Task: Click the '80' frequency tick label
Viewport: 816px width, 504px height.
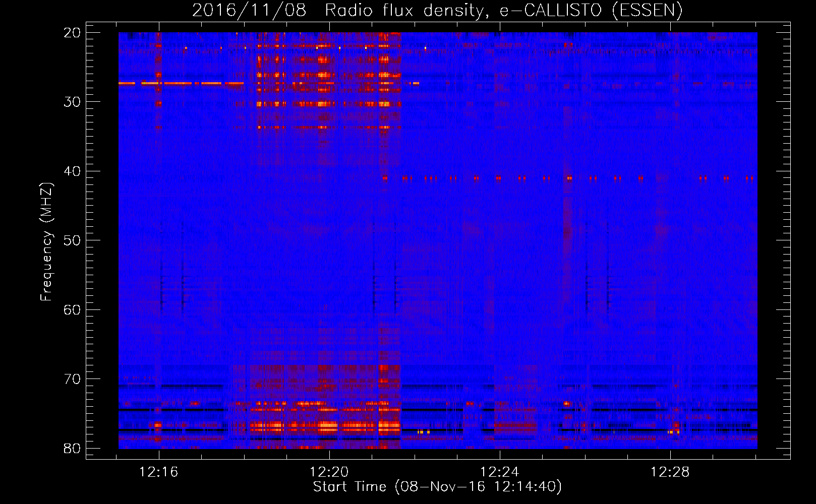Action: 73,448
